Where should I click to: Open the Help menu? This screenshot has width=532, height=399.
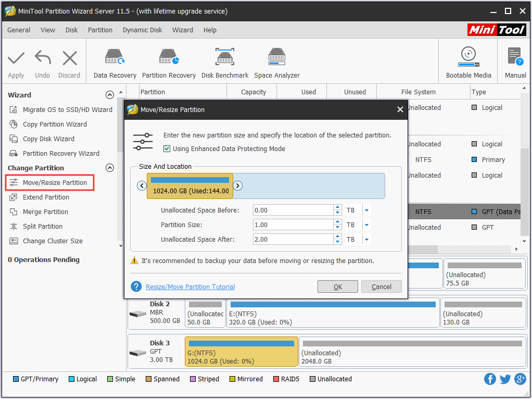pyautogui.click(x=210, y=30)
